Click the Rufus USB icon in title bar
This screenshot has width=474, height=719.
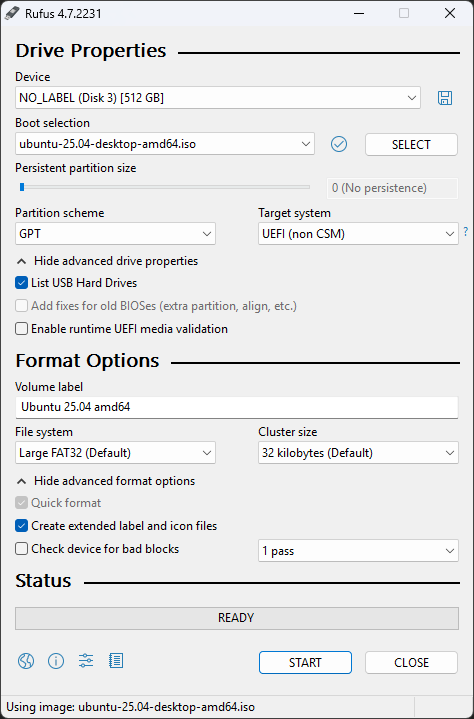(12, 13)
